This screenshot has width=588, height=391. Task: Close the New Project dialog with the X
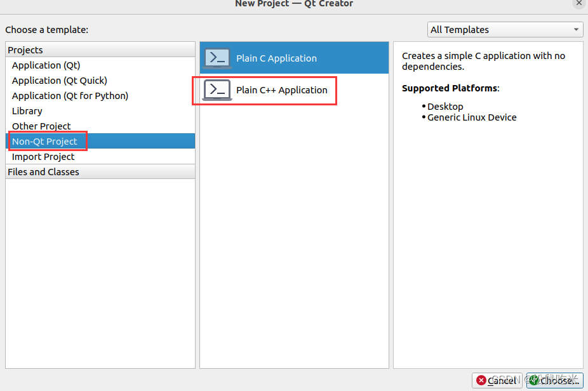578,3
